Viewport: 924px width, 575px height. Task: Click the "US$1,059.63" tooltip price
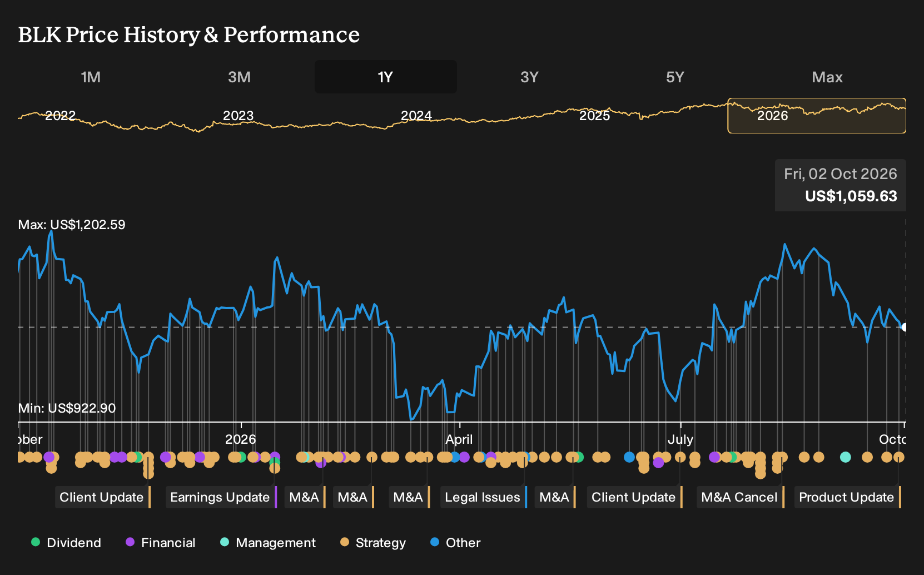pos(851,196)
